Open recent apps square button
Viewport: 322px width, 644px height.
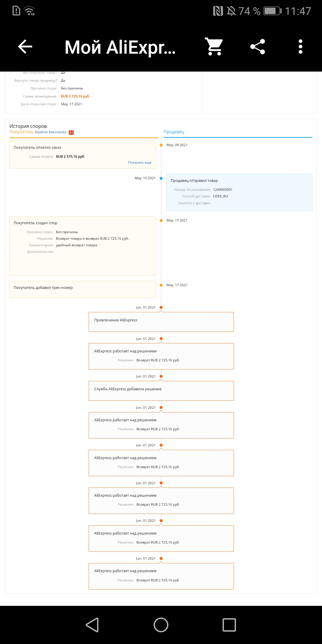(229, 625)
